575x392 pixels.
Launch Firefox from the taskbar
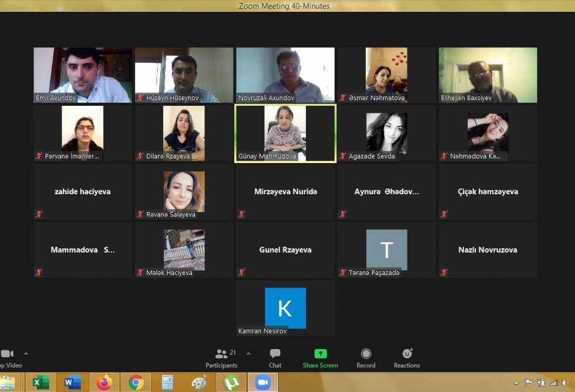[104, 383]
